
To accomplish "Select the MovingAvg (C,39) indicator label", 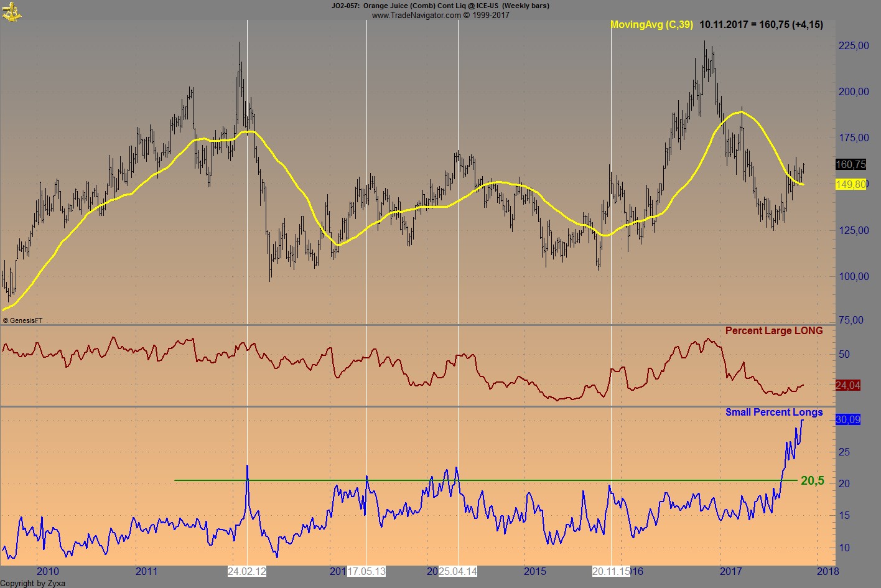I will [x=651, y=25].
